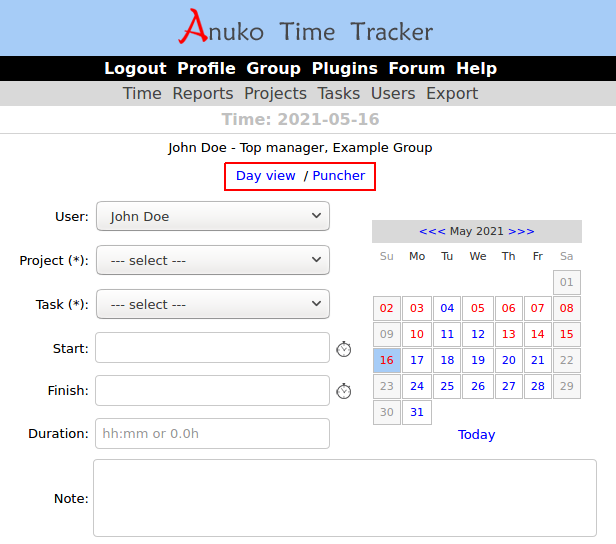This screenshot has height=544, width=616.
Task: Switch to the Projects tab
Action: [x=275, y=93]
